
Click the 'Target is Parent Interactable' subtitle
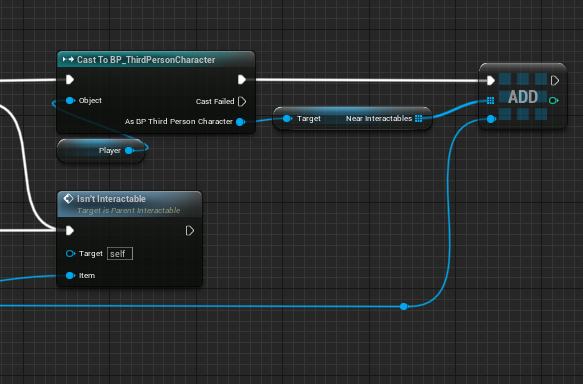(128, 210)
